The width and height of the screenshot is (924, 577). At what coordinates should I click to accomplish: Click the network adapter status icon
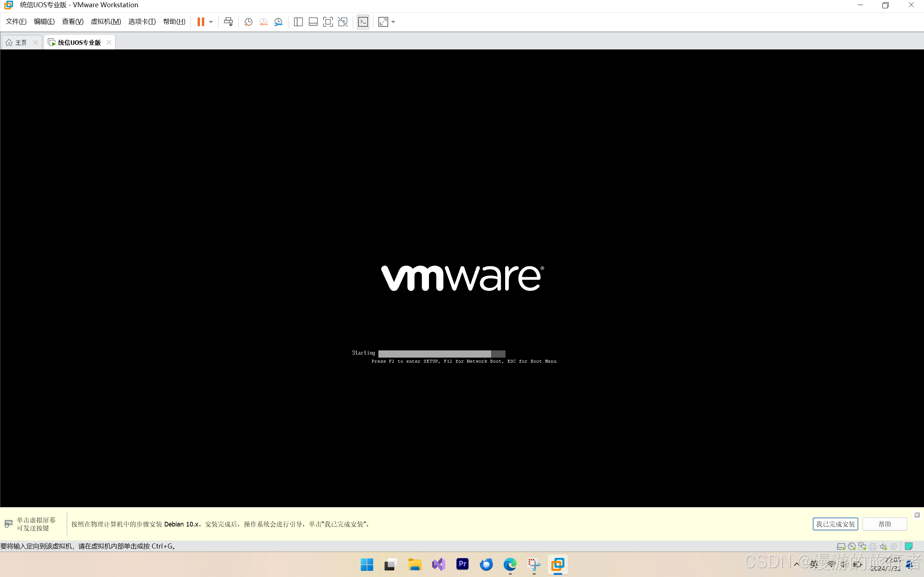point(862,546)
